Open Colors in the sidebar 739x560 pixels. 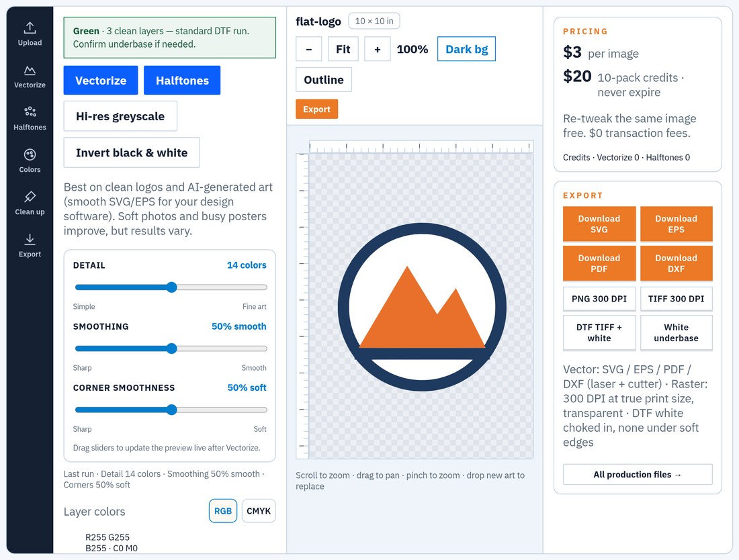(x=30, y=162)
